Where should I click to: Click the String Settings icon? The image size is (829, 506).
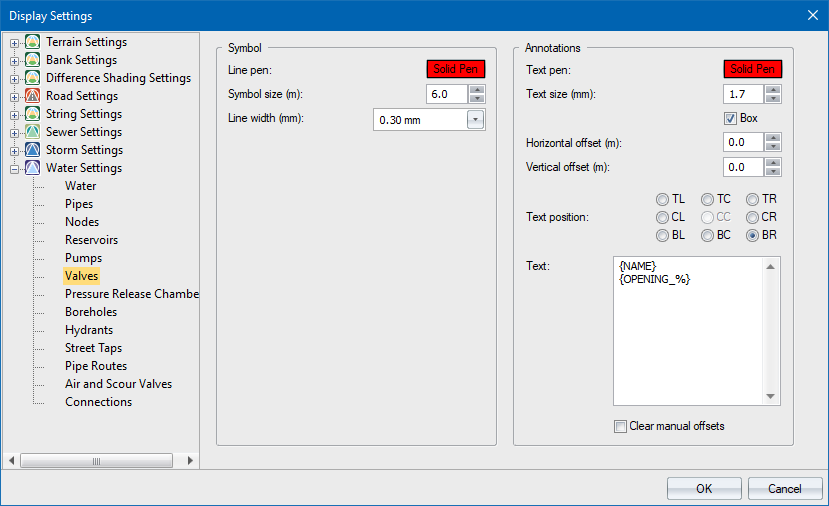33,114
